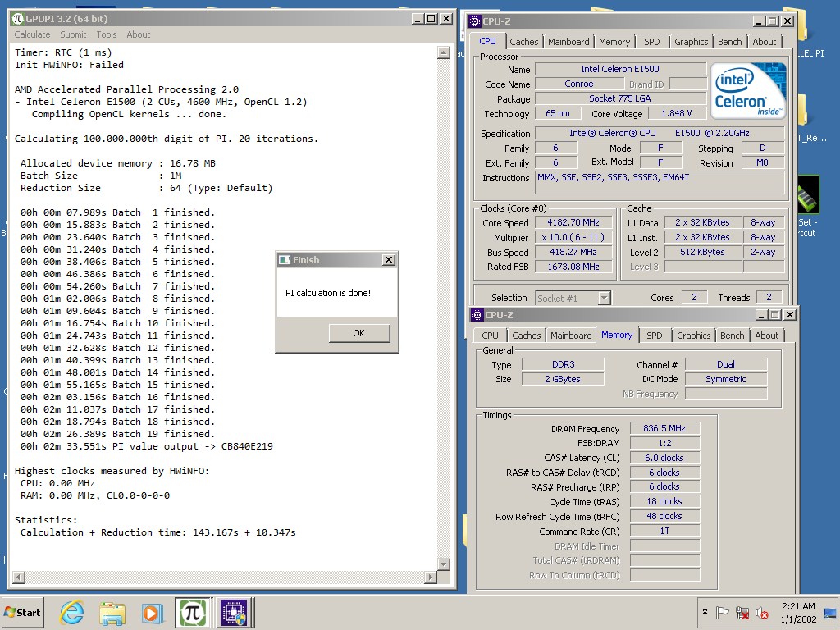
Task: Select the About tab in lower CPU-Z window
Action: click(x=767, y=336)
